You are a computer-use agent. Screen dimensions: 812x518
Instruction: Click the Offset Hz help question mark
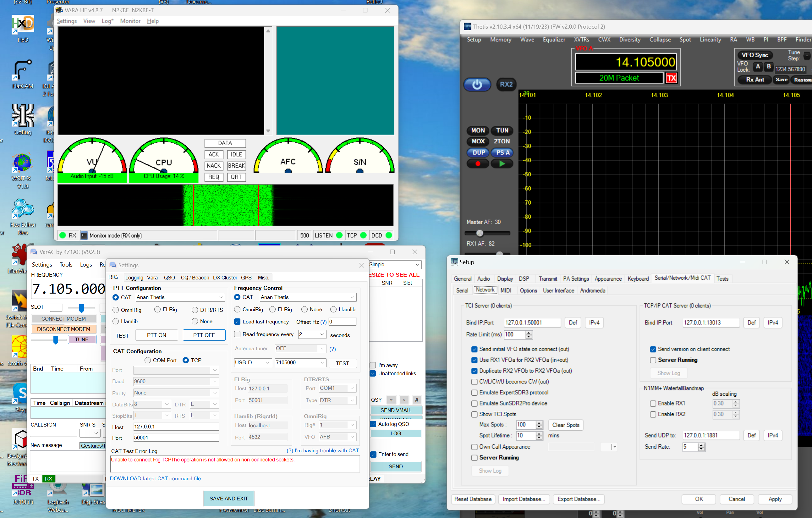tap(323, 322)
